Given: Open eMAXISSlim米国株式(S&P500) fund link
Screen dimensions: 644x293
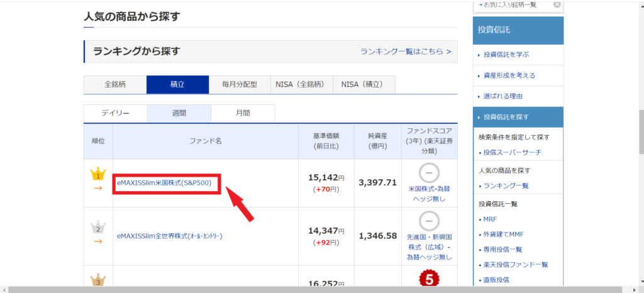Looking at the screenshot, I should point(164,183).
